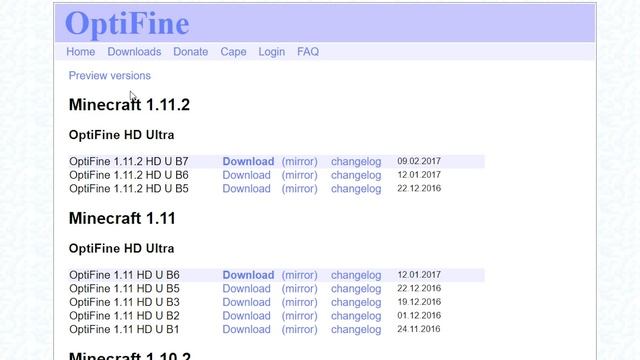Click the OptiFine logo title

(127, 24)
